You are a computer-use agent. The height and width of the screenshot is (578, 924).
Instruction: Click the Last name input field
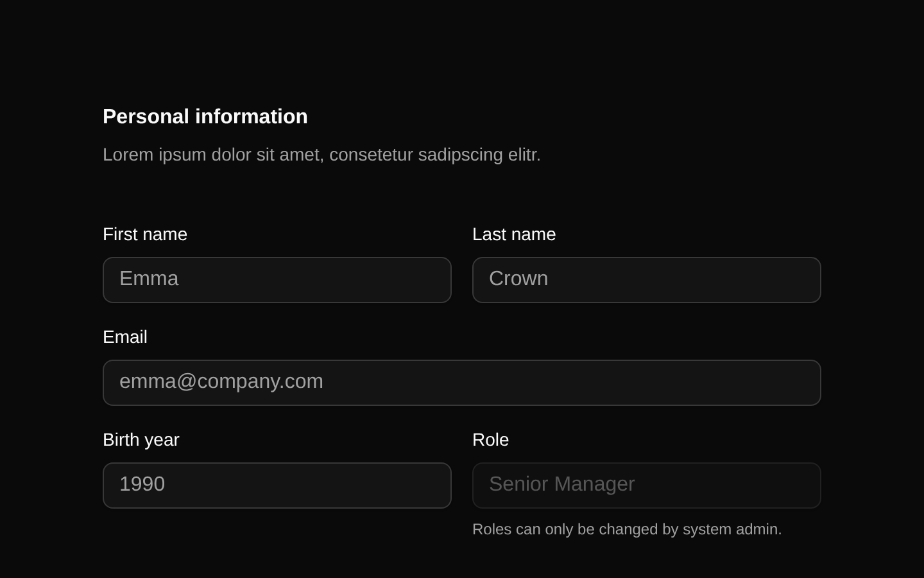(647, 280)
